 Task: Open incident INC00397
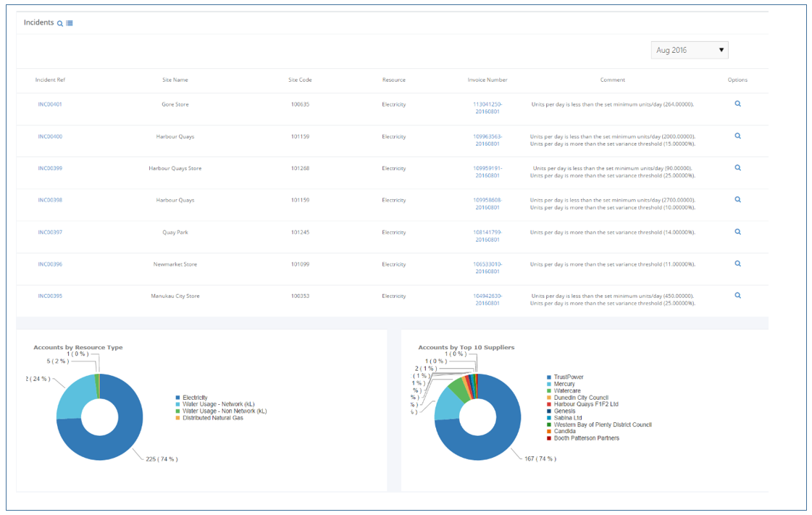(x=49, y=232)
